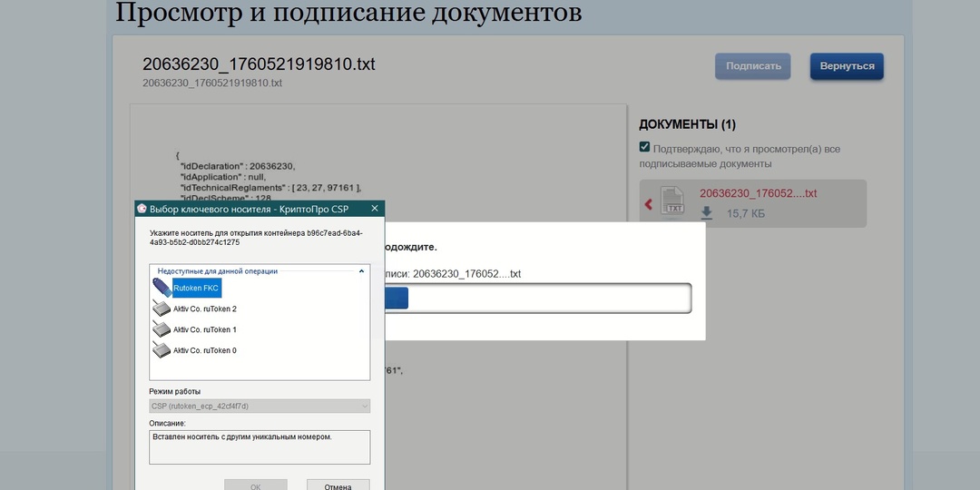Download the 15,7 КБ document file
Screen dimensions: 980x490
706,214
